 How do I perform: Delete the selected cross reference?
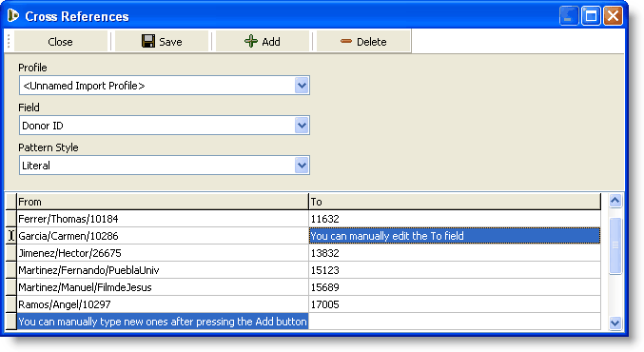click(363, 42)
